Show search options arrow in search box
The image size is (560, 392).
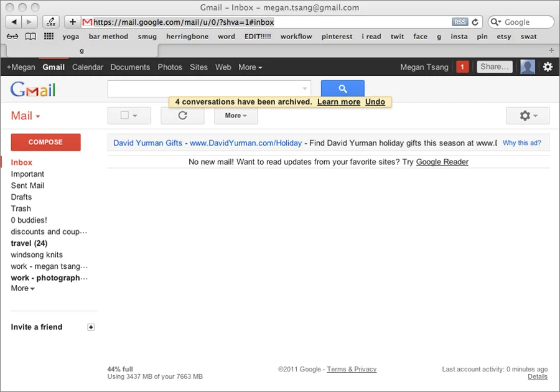click(x=305, y=88)
